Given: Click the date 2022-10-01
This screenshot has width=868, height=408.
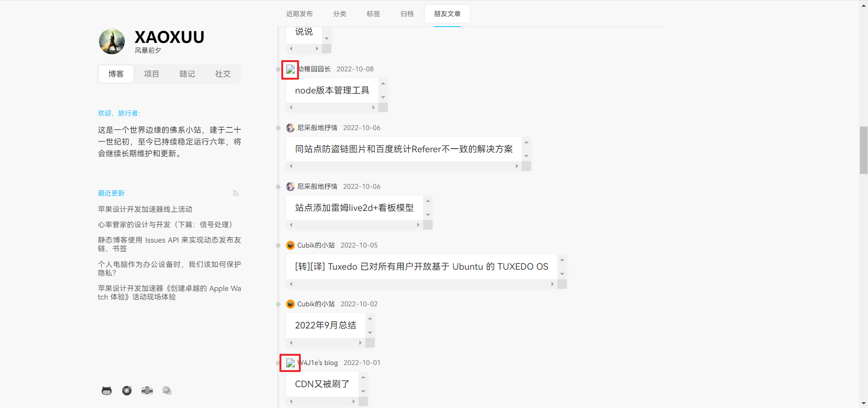Looking at the screenshot, I should (x=362, y=363).
